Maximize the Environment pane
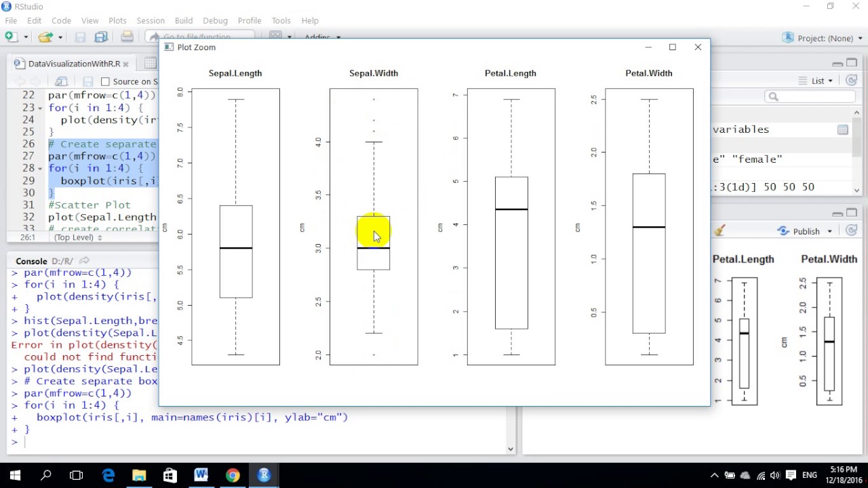 852,63
